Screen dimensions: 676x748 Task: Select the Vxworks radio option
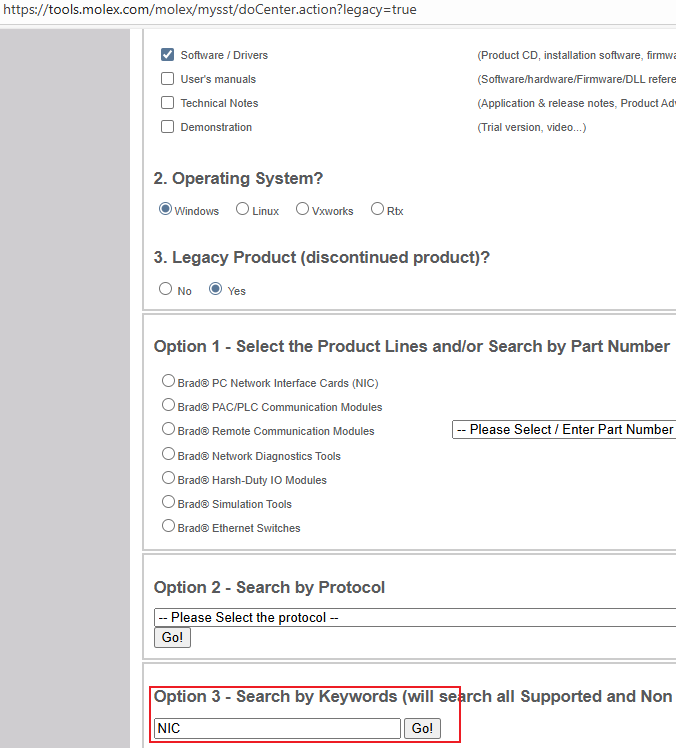pos(302,209)
